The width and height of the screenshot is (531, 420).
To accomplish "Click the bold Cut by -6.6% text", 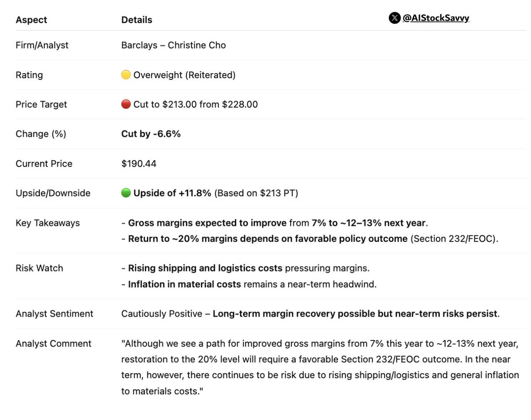I will tap(151, 134).
